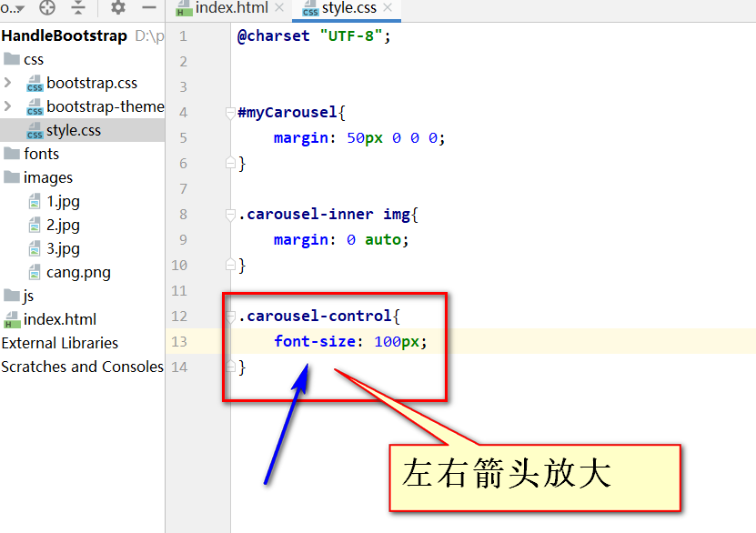This screenshot has width=756, height=533.
Task: Open bootstrap.css in project tree
Action: (x=92, y=83)
